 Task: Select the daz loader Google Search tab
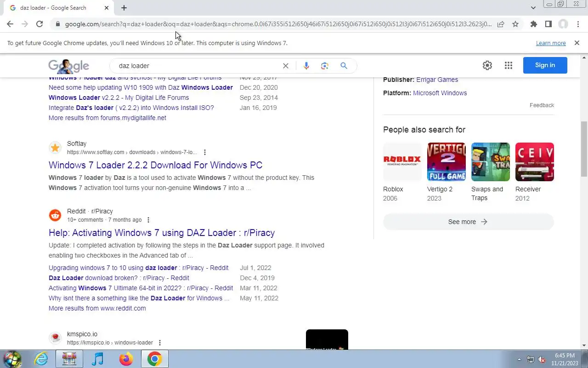pyautogui.click(x=59, y=8)
